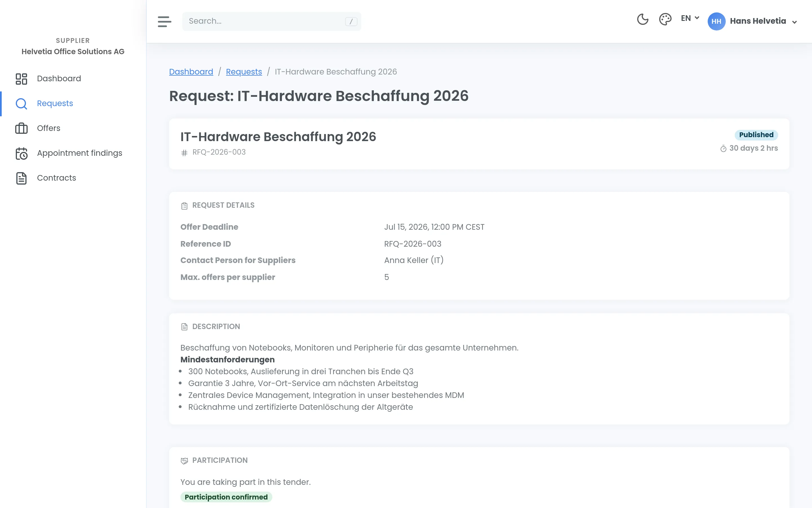Click the Offers briefcase icon
812x508 pixels.
[x=21, y=128]
